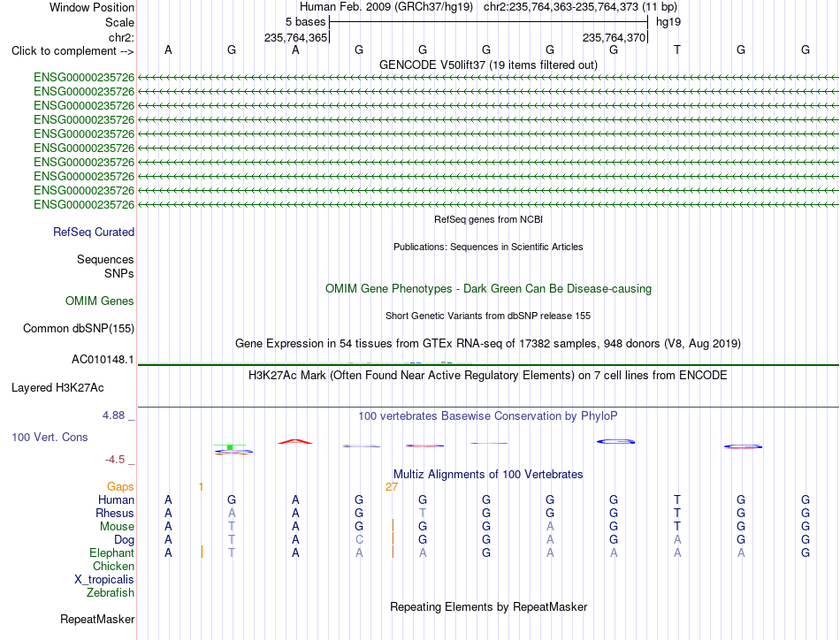Open the OMIM Genes track label
Screen dimensions: 840x640
point(99,301)
